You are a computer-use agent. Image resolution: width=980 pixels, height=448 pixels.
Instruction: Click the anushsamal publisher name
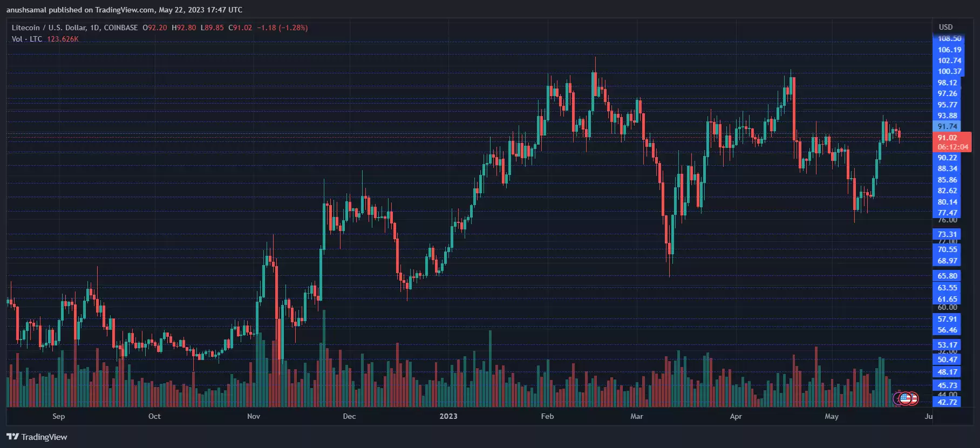coord(26,10)
